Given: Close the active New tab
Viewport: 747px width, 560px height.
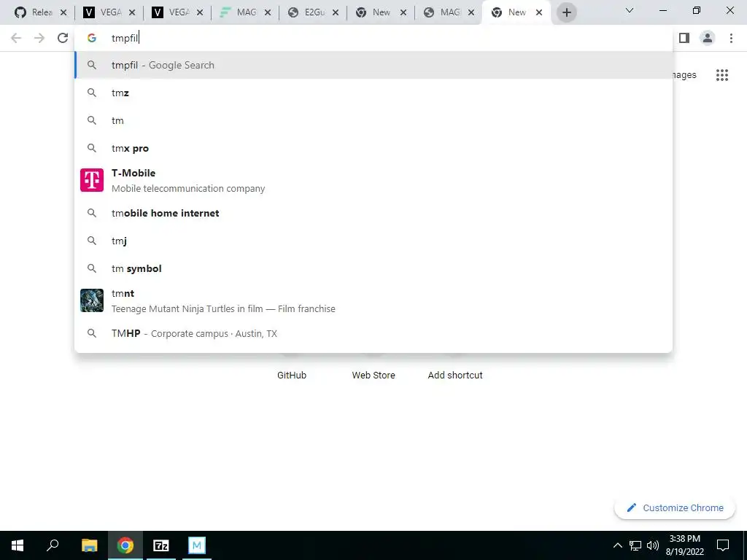Looking at the screenshot, I should point(539,13).
